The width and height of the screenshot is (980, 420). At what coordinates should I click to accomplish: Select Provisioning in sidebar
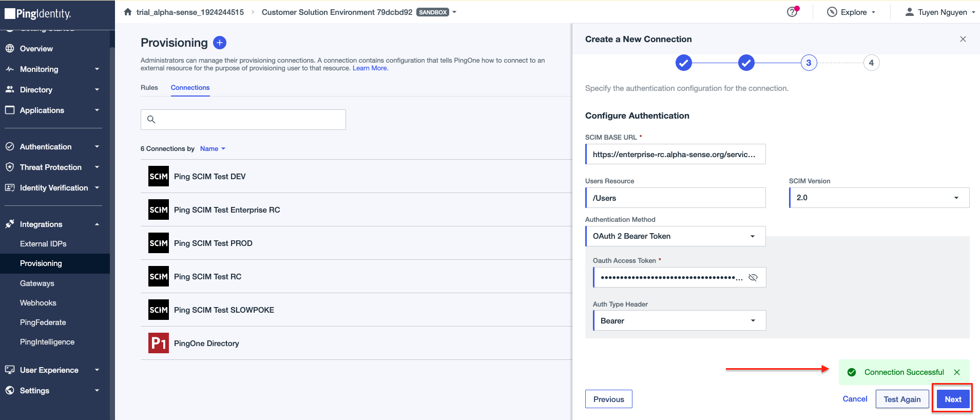pyautogui.click(x=55, y=263)
